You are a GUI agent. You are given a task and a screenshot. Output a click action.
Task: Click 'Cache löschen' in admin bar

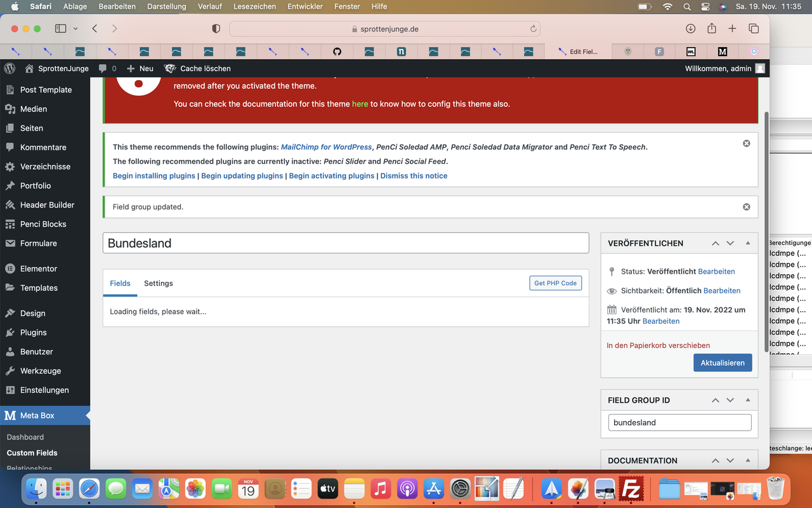point(197,69)
